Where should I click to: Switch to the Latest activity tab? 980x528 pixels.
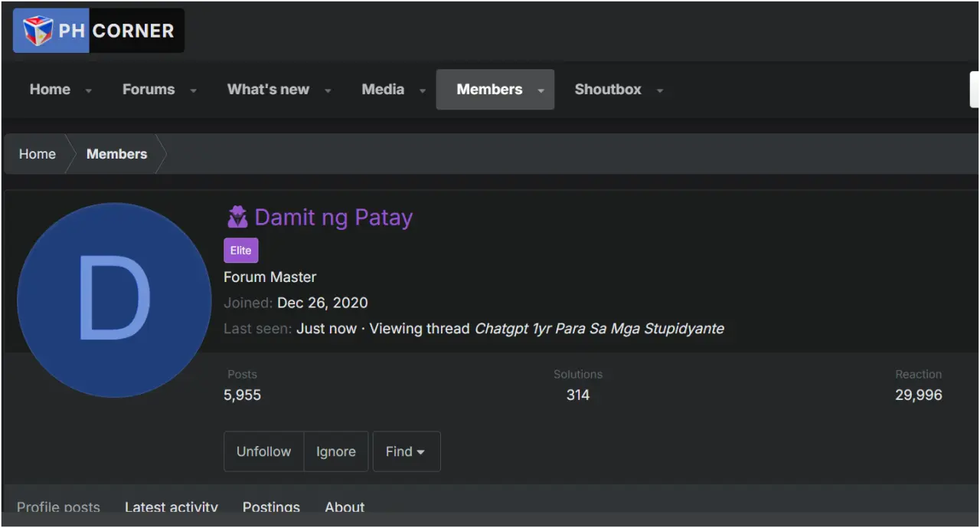tap(171, 507)
